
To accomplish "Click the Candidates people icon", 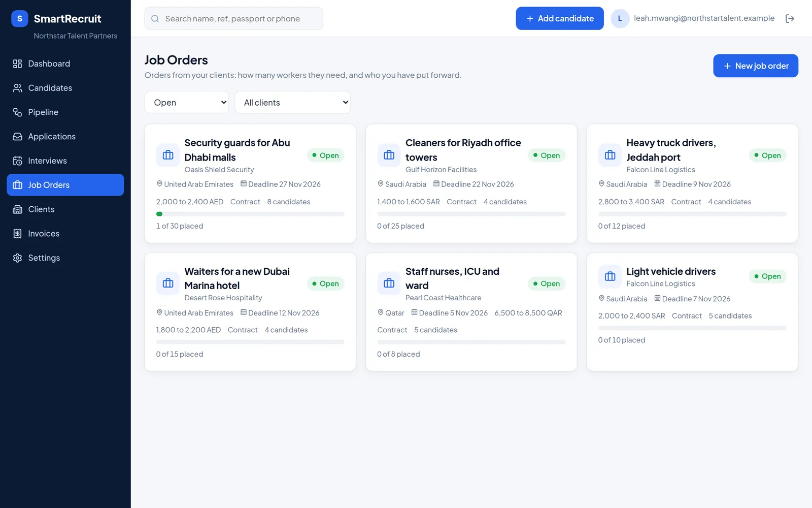I will click(x=17, y=88).
